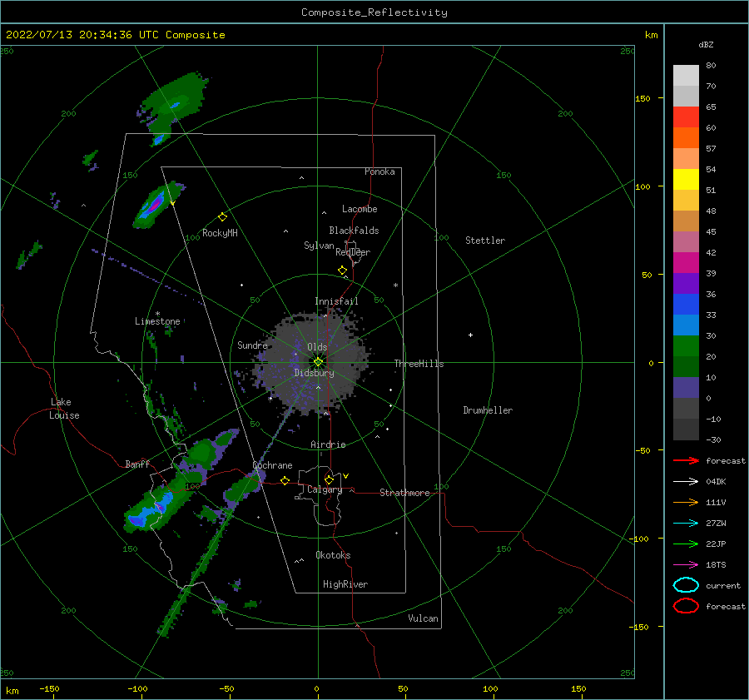Click the radar-center yellow diamond between Olds and Didsbury
This screenshot has height=700, width=749.
tap(318, 362)
